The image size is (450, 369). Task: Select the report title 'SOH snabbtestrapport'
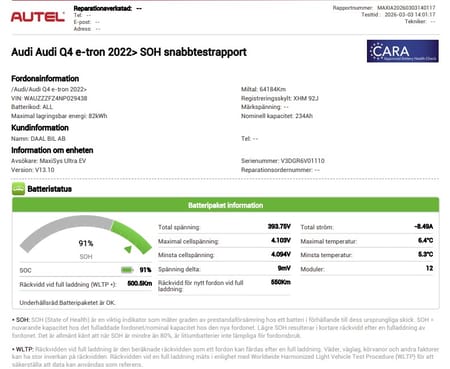tap(193, 52)
